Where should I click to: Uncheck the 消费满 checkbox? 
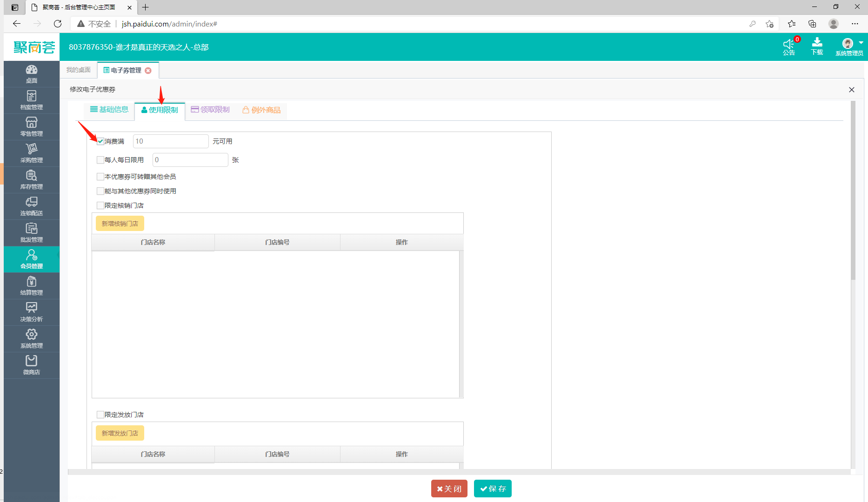point(100,141)
